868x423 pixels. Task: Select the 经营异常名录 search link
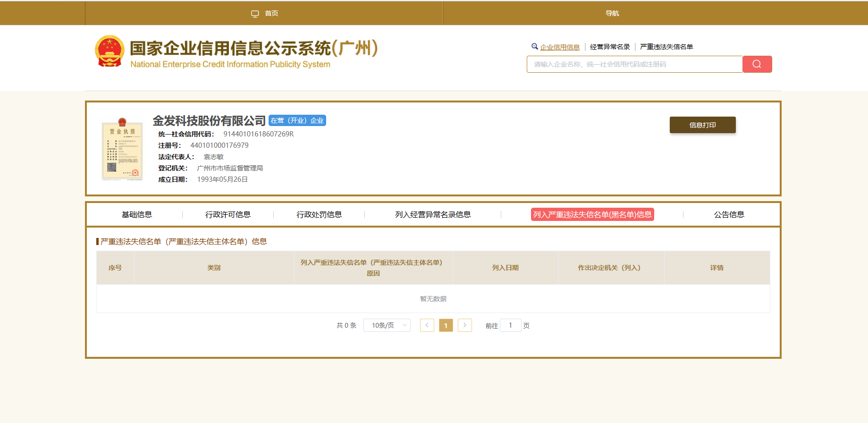(610, 47)
